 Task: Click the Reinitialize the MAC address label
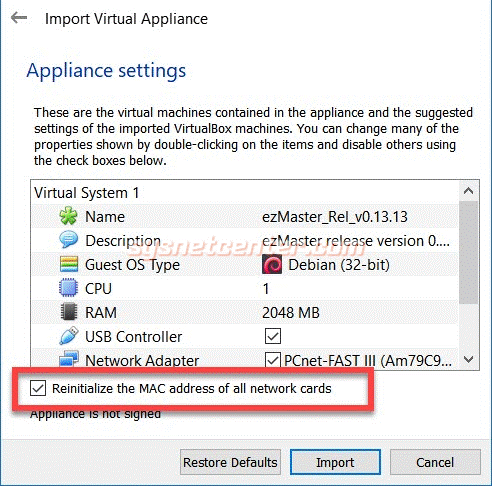coord(192,388)
